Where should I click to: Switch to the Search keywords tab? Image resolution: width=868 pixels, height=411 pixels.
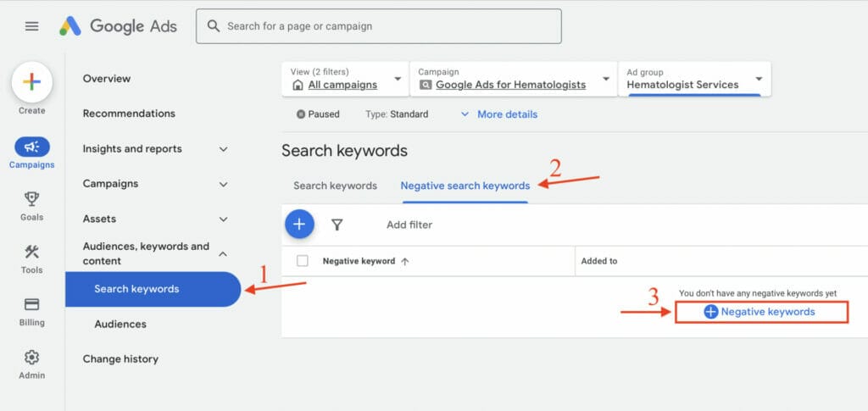click(x=335, y=186)
